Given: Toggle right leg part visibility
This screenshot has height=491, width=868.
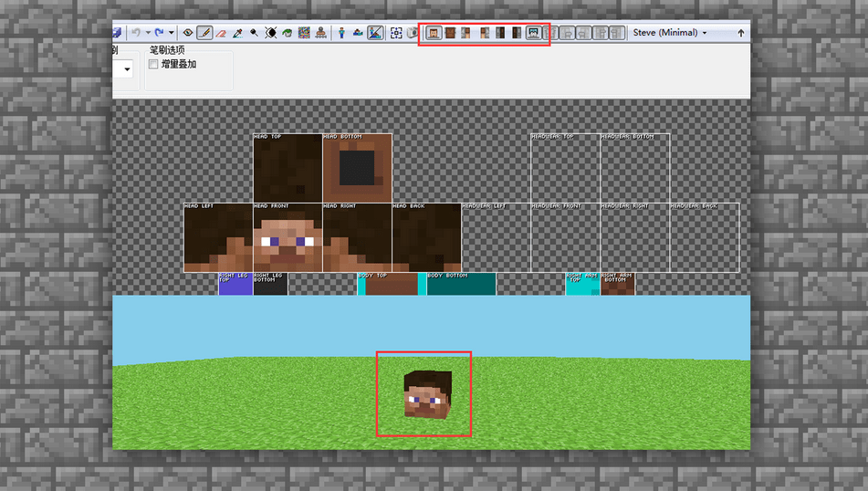Looking at the screenshot, I should 517,33.
